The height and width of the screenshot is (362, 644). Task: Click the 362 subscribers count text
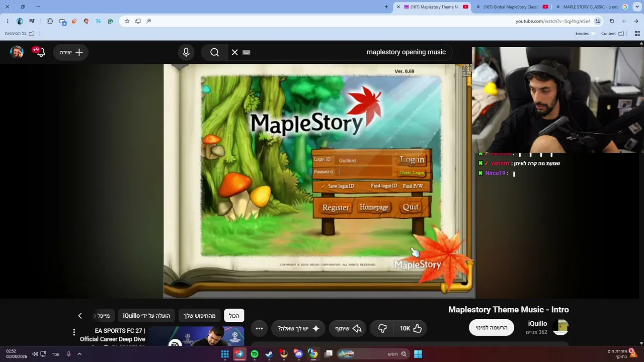tap(536, 332)
